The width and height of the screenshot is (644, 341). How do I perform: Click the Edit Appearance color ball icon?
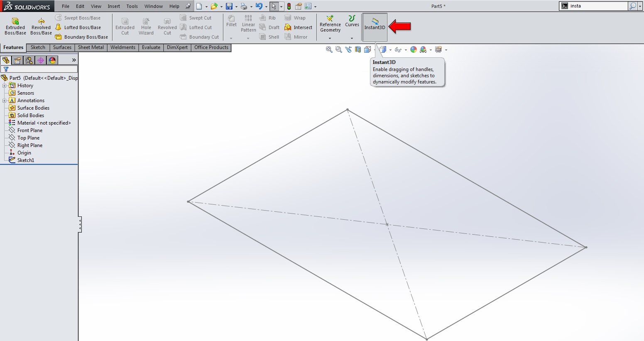413,49
